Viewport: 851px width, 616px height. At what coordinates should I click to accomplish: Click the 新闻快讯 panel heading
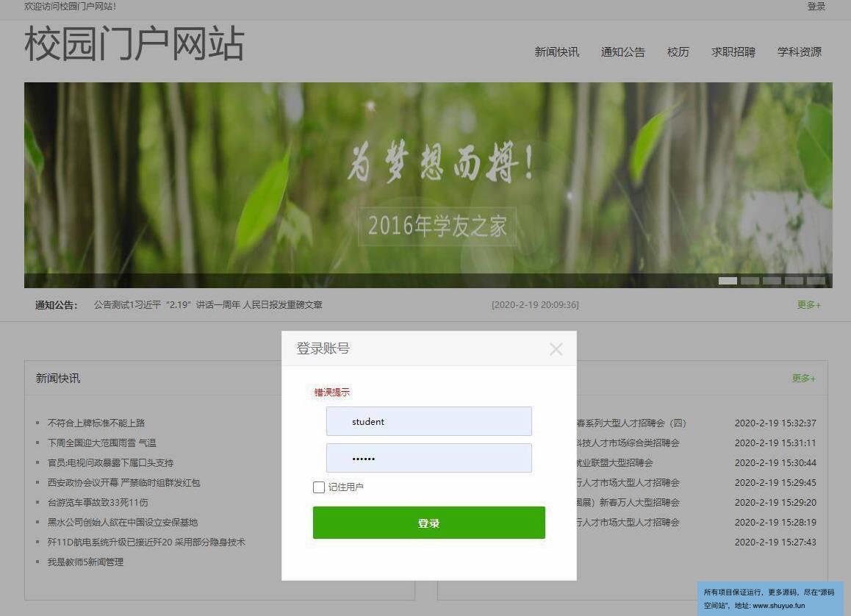(58, 379)
